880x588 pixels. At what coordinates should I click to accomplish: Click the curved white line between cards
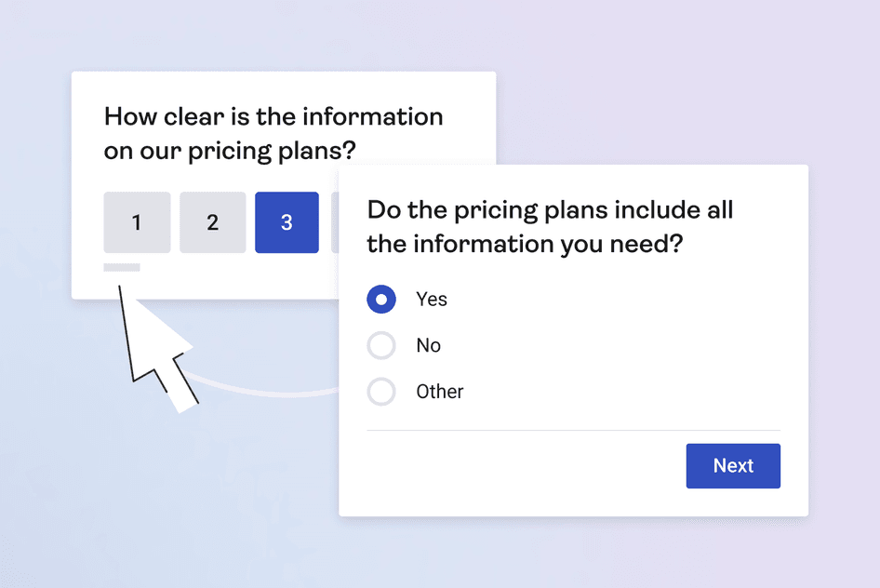[x=260, y=392]
